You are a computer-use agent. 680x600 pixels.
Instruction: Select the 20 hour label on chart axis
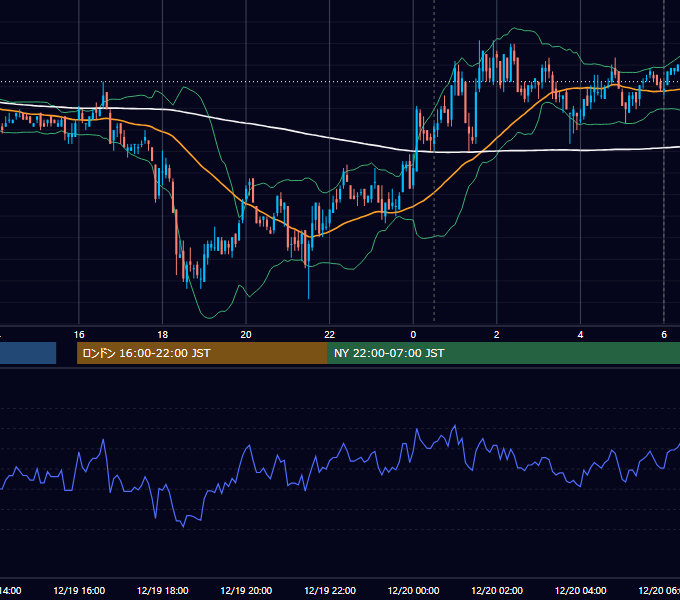(x=246, y=335)
